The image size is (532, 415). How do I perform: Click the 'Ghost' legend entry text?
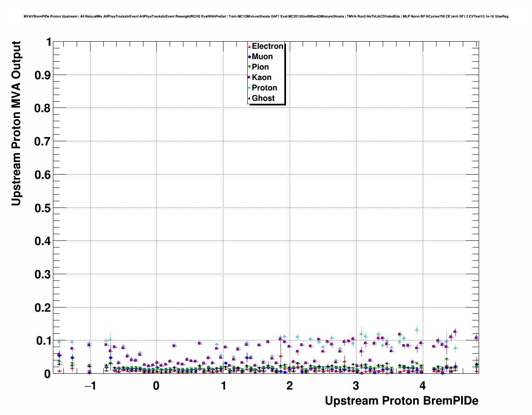[x=263, y=98]
